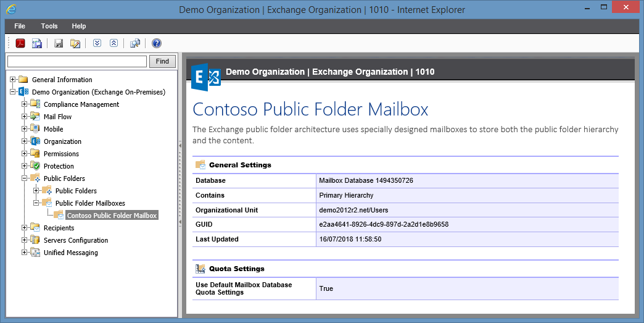Expand the Compliance Management node
Image resolution: width=644 pixels, height=323 pixels.
point(24,104)
